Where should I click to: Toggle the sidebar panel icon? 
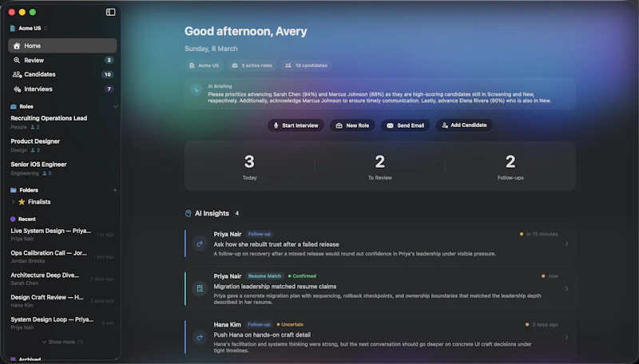pyautogui.click(x=110, y=12)
